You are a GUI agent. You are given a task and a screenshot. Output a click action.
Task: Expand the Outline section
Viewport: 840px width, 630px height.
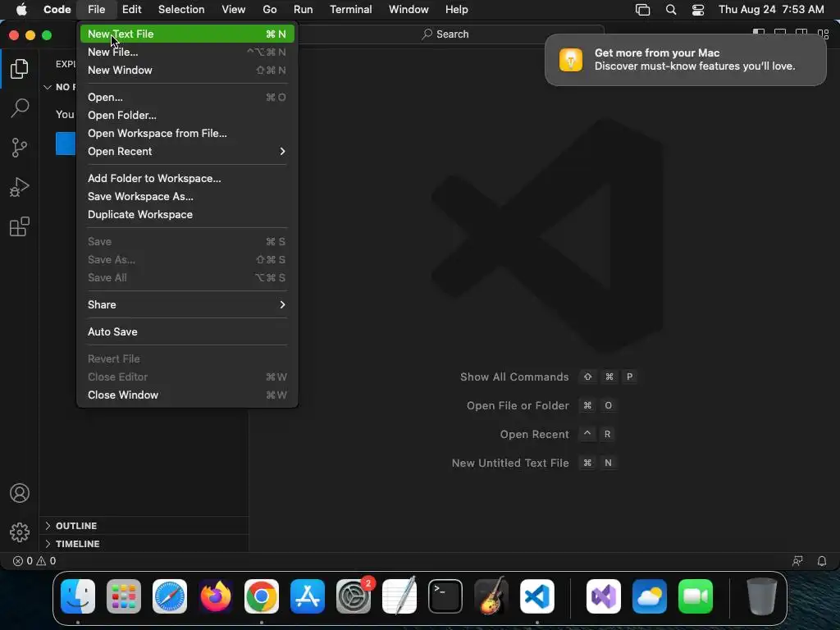pos(144,526)
